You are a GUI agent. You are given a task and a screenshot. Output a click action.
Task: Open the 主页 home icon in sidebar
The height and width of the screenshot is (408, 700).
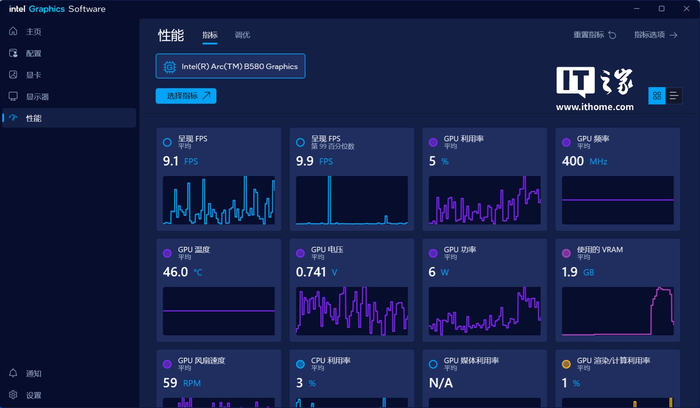click(x=13, y=31)
